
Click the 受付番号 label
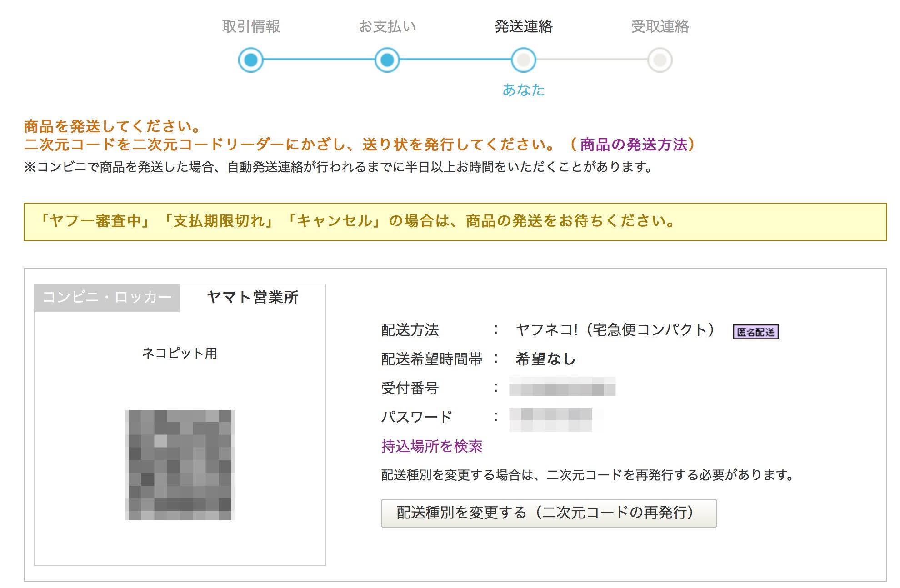pyautogui.click(x=410, y=388)
